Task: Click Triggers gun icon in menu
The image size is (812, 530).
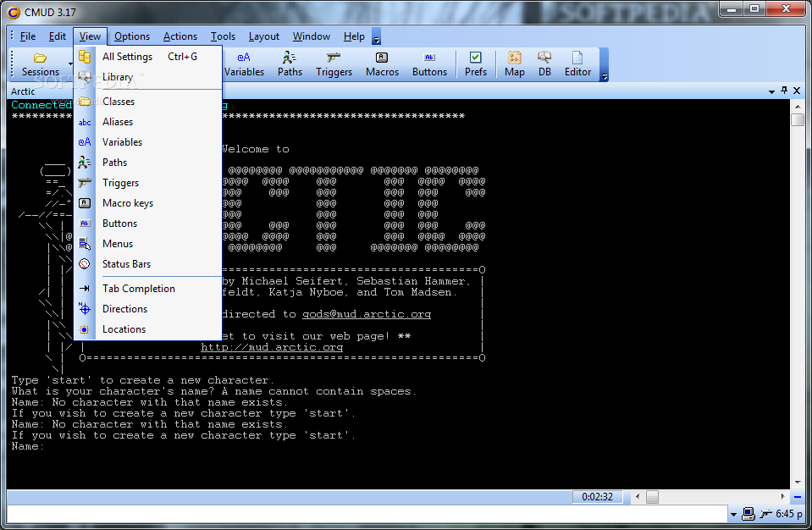Action: tap(85, 183)
